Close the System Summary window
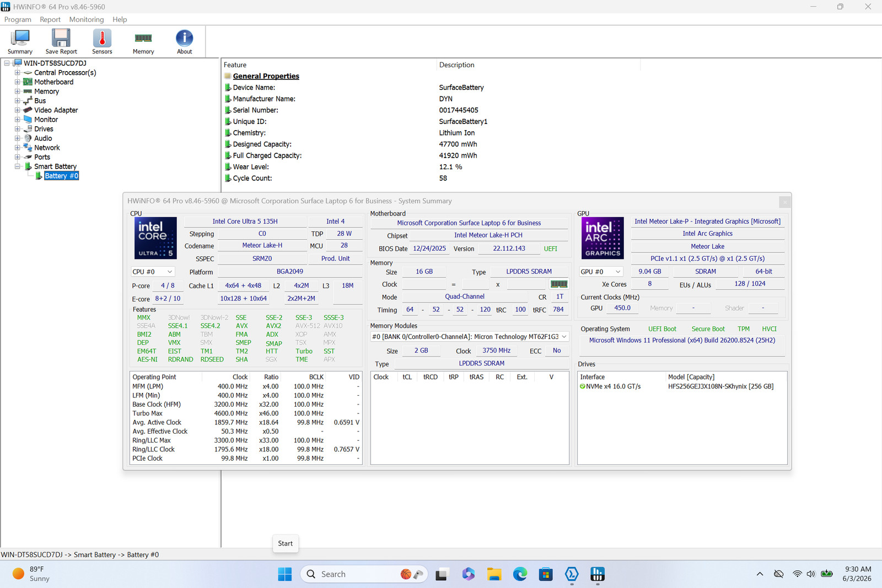 point(785,202)
